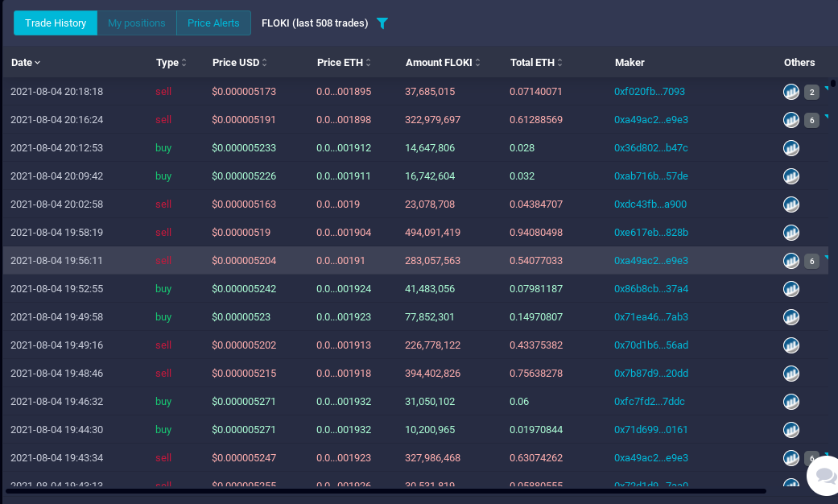Open the chat bubble icon at bottom right
Viewport: 838px width, 504px height.
point(823,477)
